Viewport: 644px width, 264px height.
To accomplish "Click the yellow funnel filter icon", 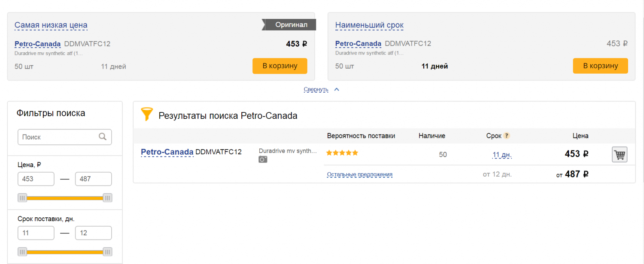I will coord(147,114).
